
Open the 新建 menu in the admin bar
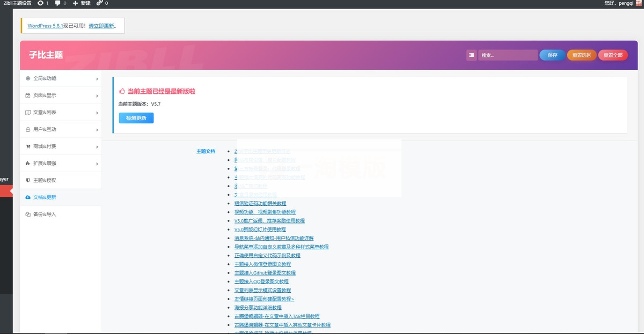click(x=82, y=4)
